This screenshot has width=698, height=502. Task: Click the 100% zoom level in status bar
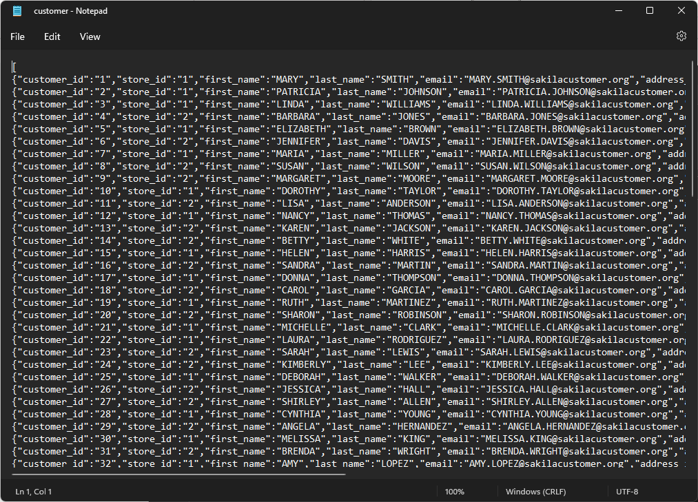click(x=454, y=491)
